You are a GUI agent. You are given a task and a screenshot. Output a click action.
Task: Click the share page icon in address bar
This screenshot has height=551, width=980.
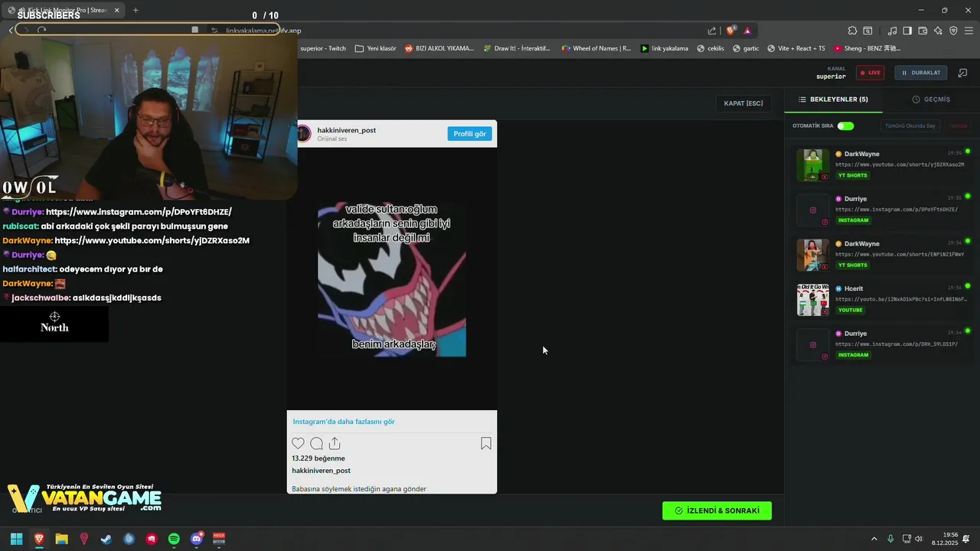pos(712,31)
